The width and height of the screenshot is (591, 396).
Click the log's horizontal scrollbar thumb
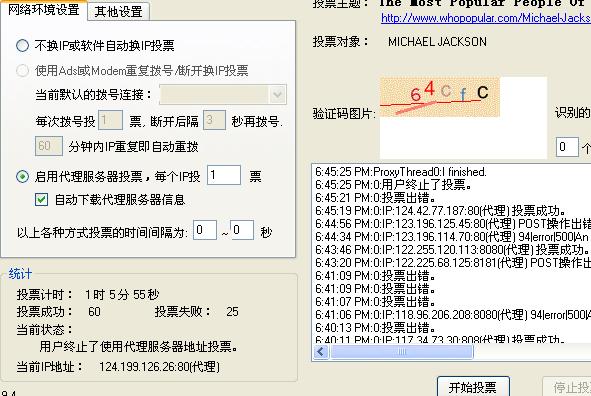tap(401, 352)
